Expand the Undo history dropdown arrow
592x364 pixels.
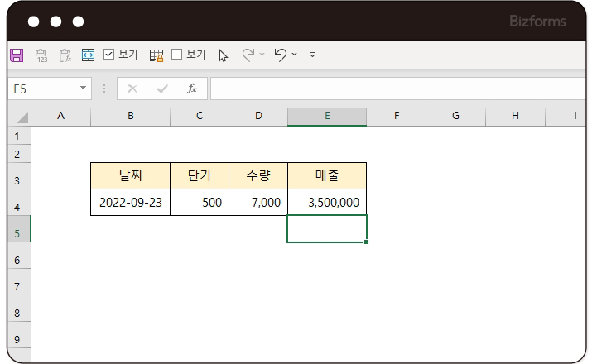[295, 55]
